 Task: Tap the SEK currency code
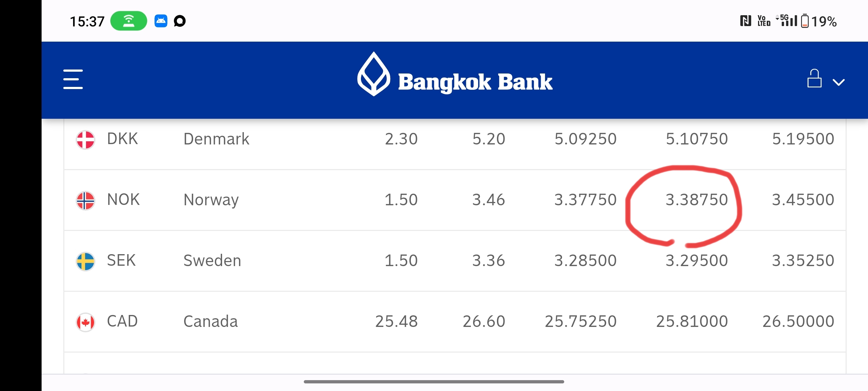[x=121, y=261]
